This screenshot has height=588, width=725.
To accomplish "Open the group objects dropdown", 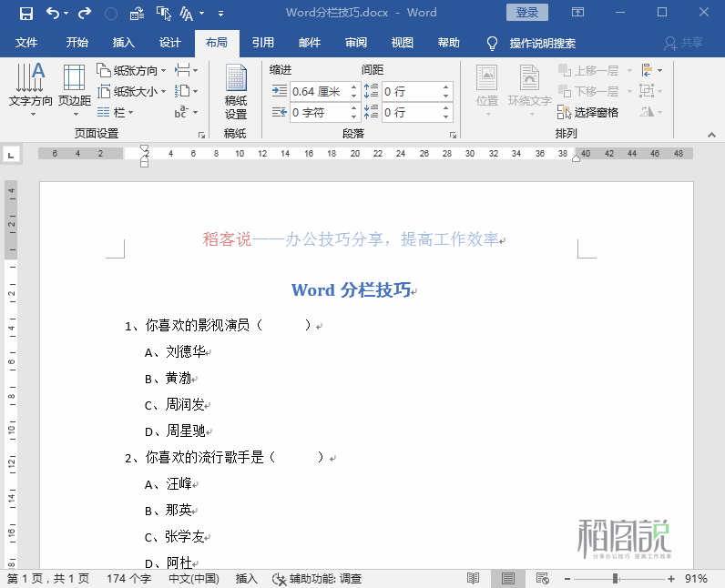I will point(651,91).
